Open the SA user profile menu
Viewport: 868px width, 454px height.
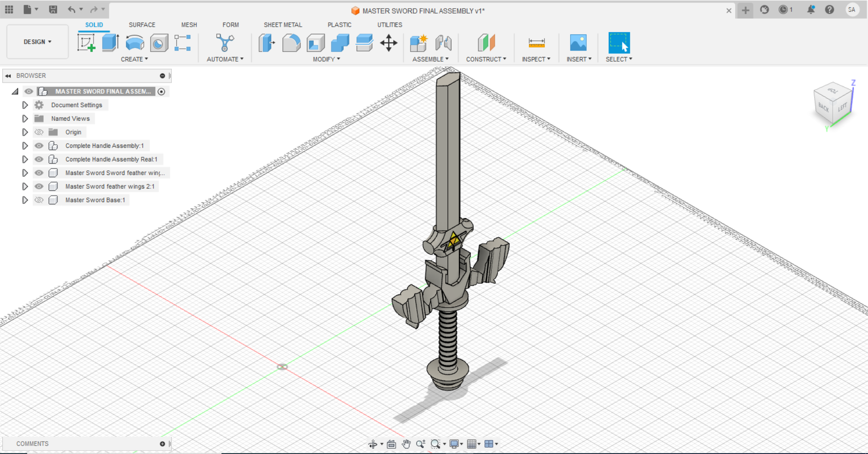tap(852, 9)
